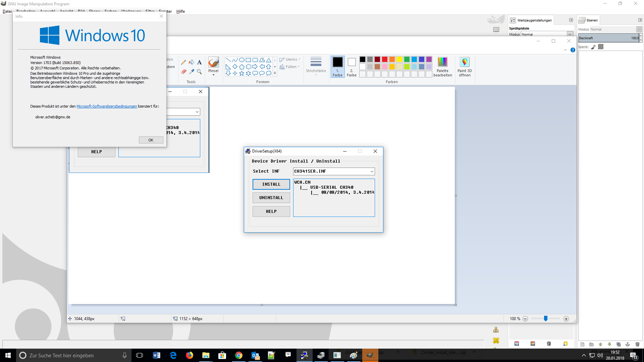Open the Microsoft-Softwarelizenzbedingungen link

coord(107,106)
